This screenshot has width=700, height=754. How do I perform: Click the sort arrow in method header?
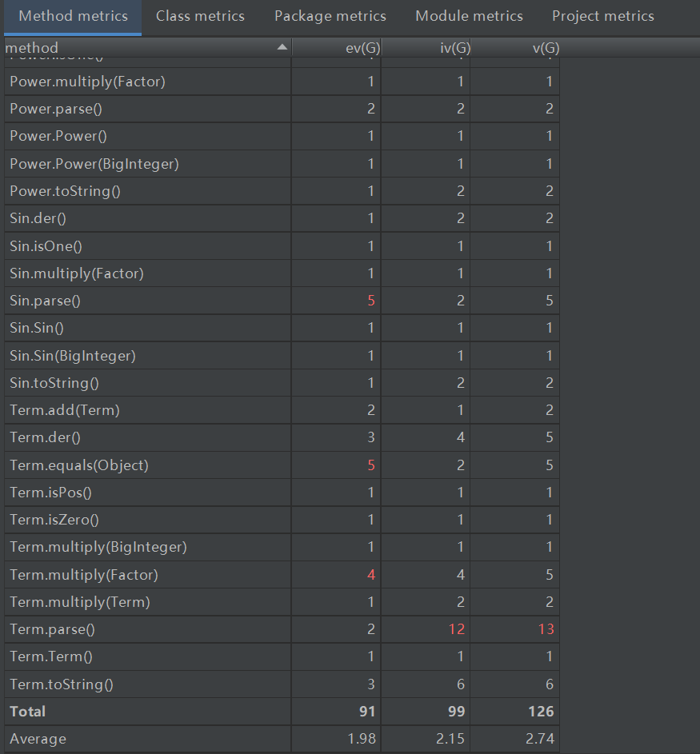(x=282, y=47)
